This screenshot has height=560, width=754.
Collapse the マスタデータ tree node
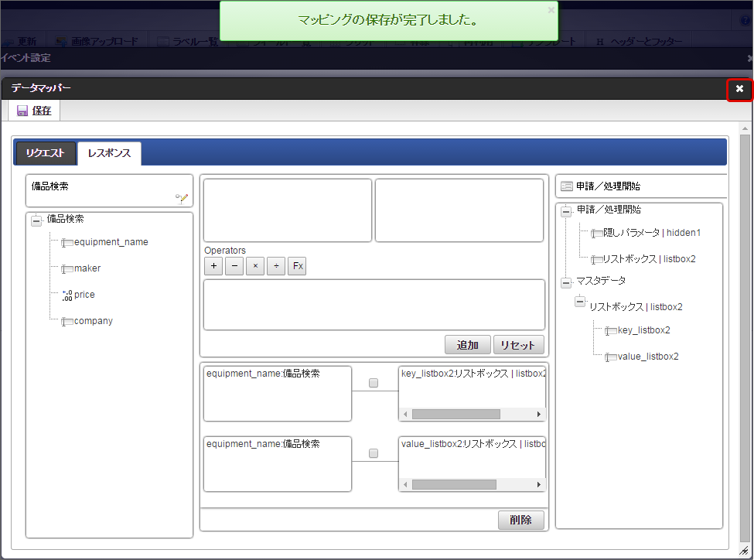[x=566, y=283]
